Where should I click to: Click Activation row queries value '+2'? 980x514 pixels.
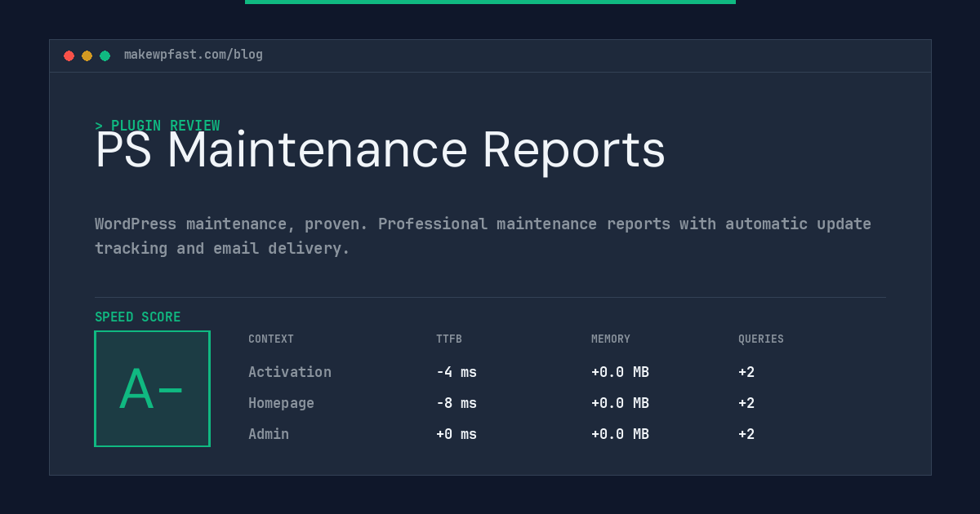(x=746, y=372)
